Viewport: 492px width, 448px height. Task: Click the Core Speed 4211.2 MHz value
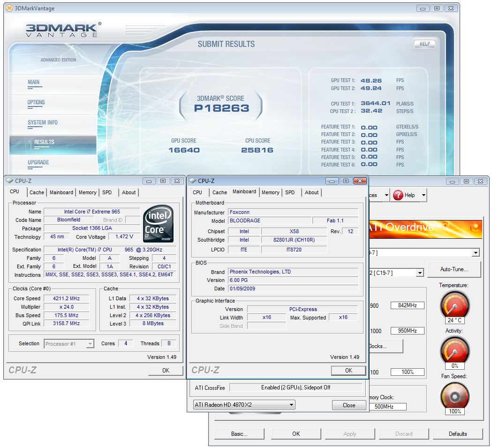click(x=66, y=298)
